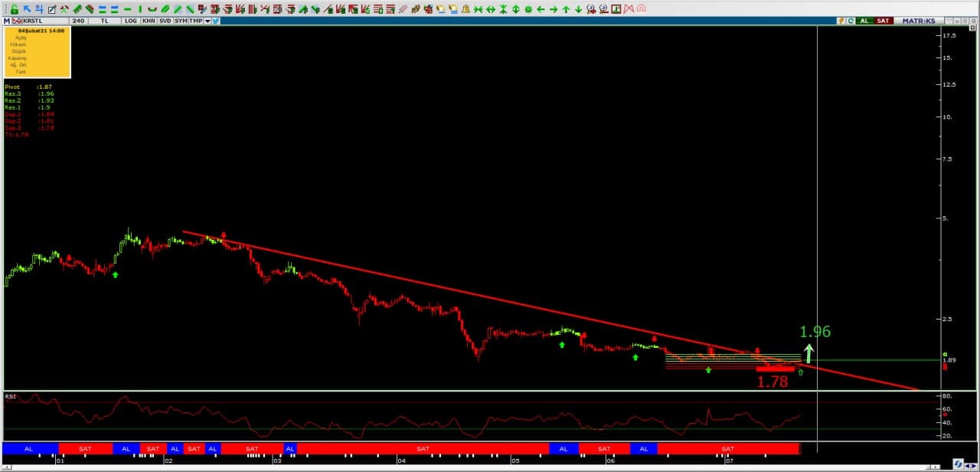Screen dimensions: 980x472
Task: Click the scroll-left arrow of bottom scrollbar
Action: coord(5,466)
